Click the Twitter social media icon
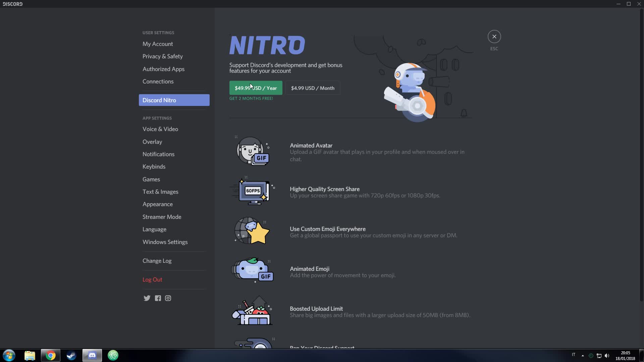 (147, 298)
